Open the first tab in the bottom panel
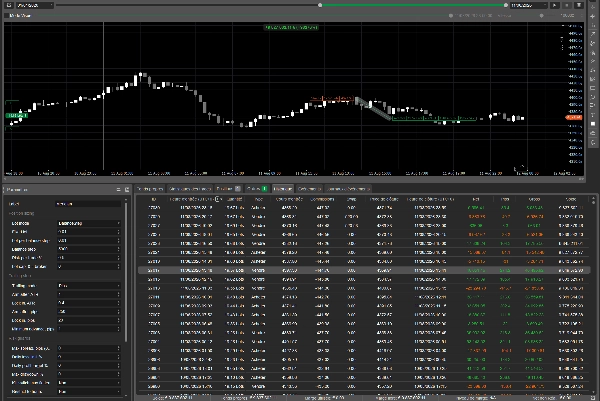Image resolution: width=600 pixels, height=401 pixels. [x=150, y=189]
